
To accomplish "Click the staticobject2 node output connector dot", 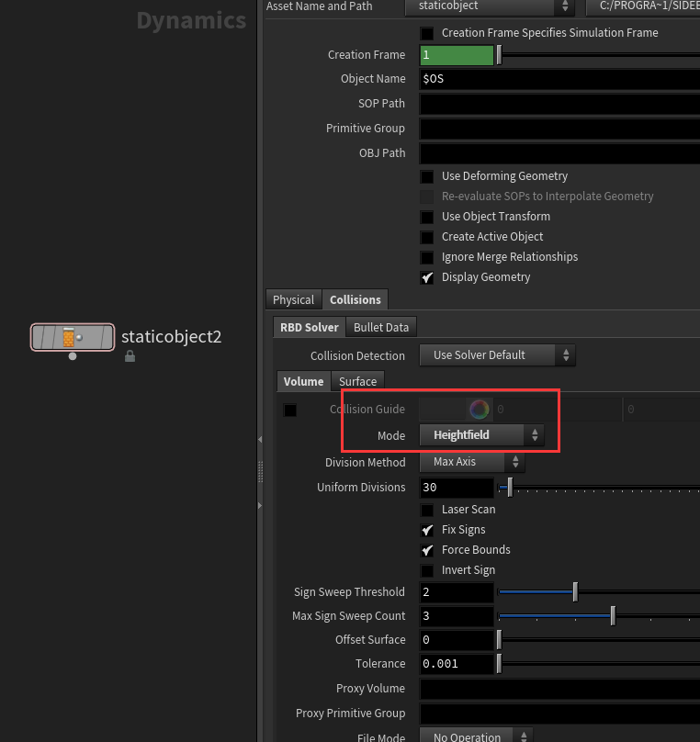I will point(73,356).
